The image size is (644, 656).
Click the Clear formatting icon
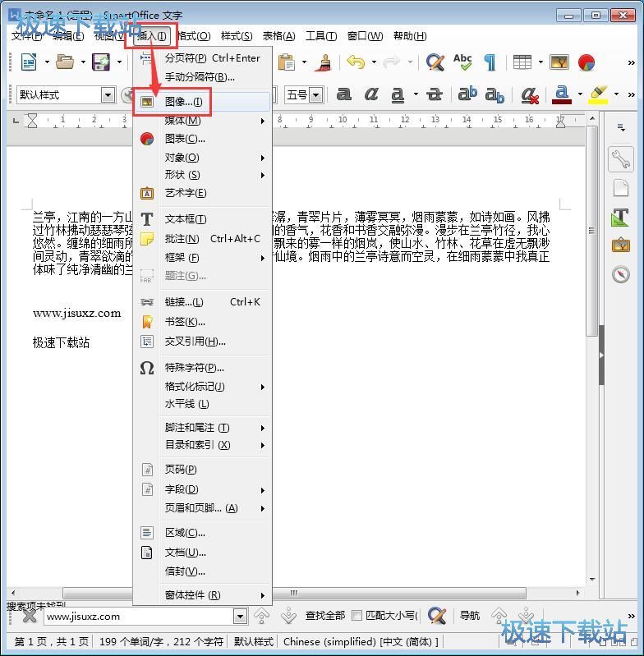[x=530, y=95]
